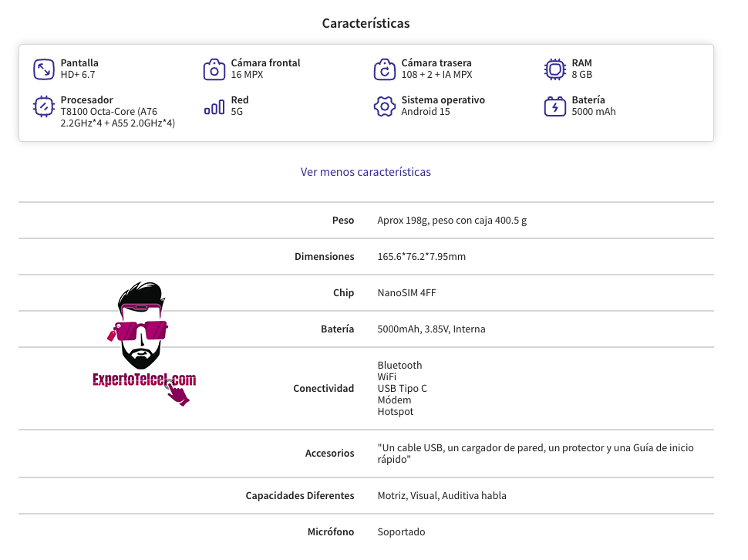Select the Peso row label
Viewport: 748px width, 560px height.
click(x=343, y=221)
